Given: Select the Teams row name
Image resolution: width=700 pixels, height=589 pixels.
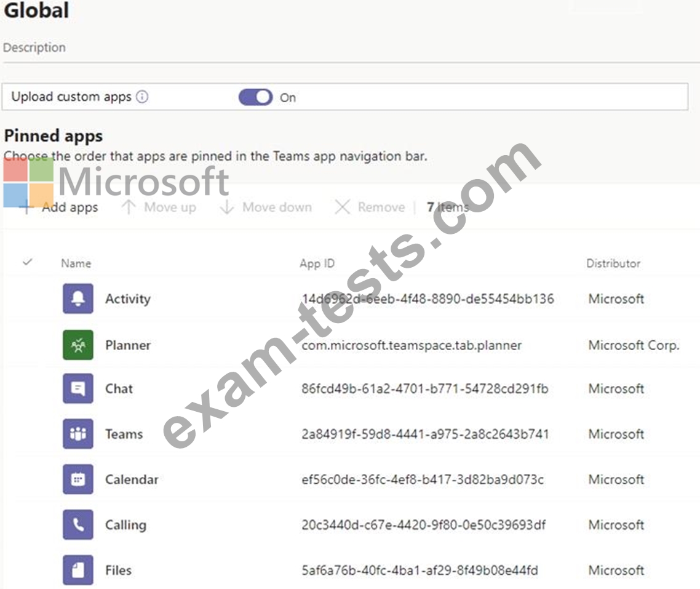Looking at the screenshot, I should click(124, 434).
